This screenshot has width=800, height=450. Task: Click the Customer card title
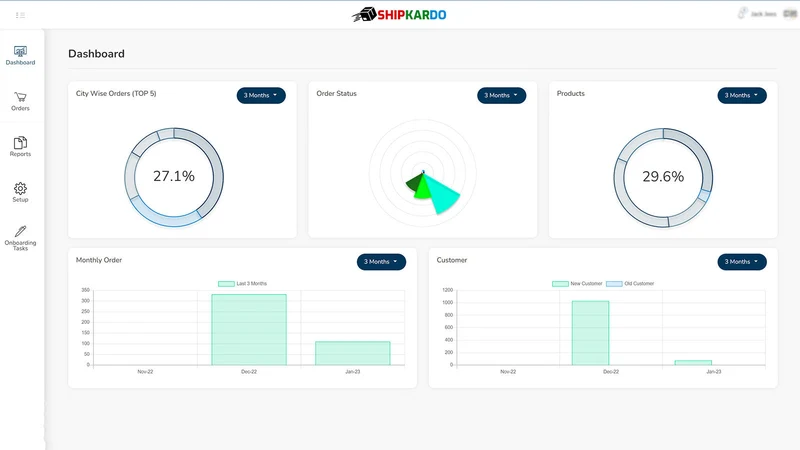coord(452,260)
